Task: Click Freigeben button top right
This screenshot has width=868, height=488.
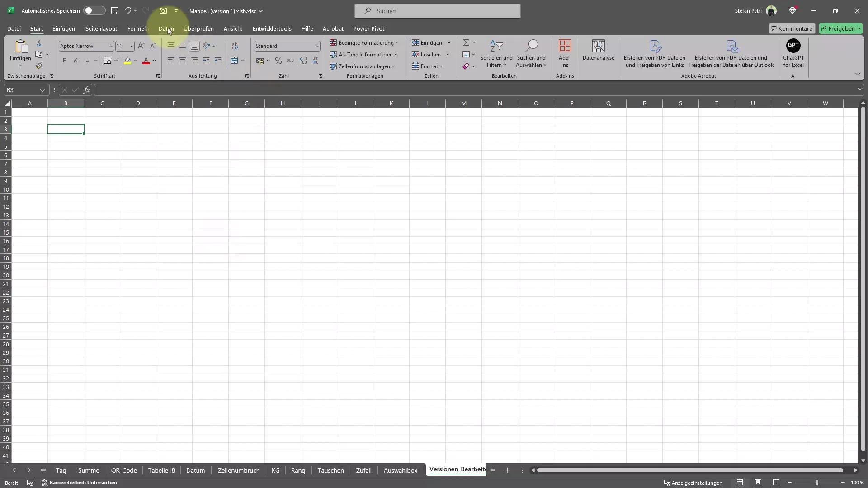Action: [840, 28]
